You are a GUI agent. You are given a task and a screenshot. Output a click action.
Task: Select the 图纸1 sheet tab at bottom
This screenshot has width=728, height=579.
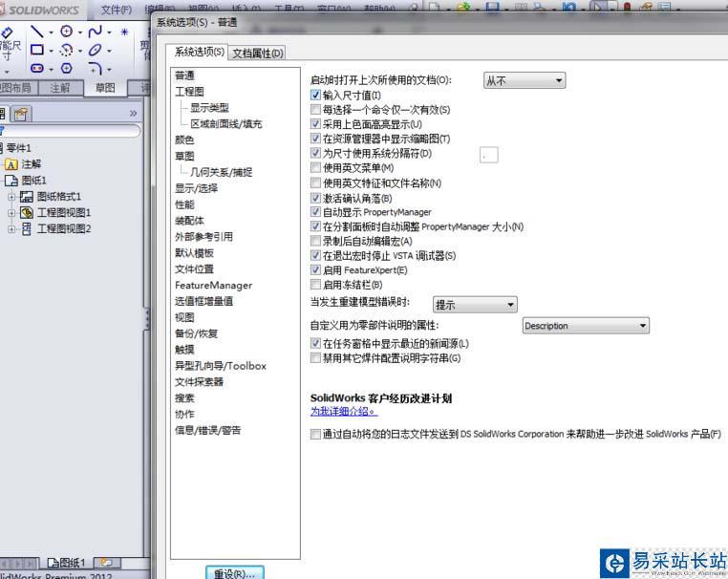[x=66, y=563]
